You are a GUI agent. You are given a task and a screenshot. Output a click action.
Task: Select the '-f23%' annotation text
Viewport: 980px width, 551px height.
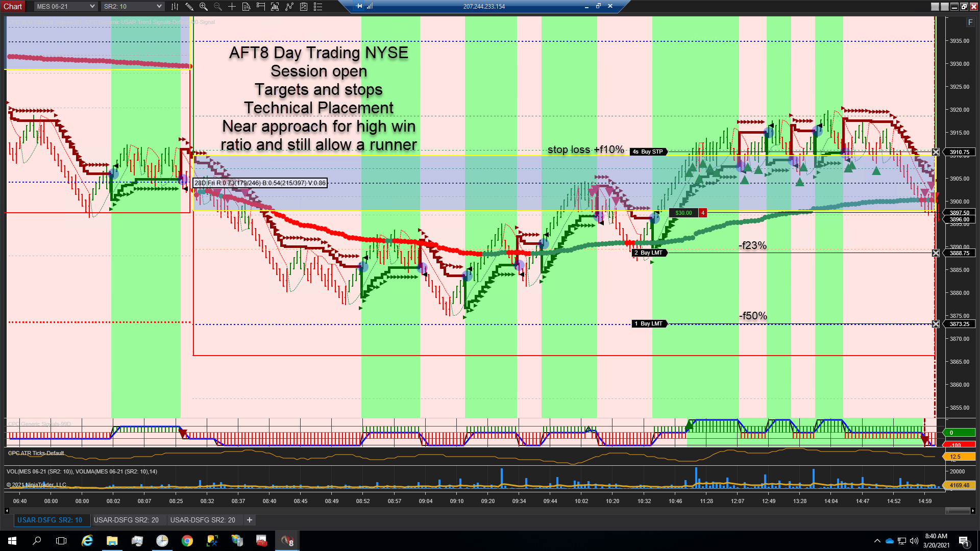pos(753,245)
